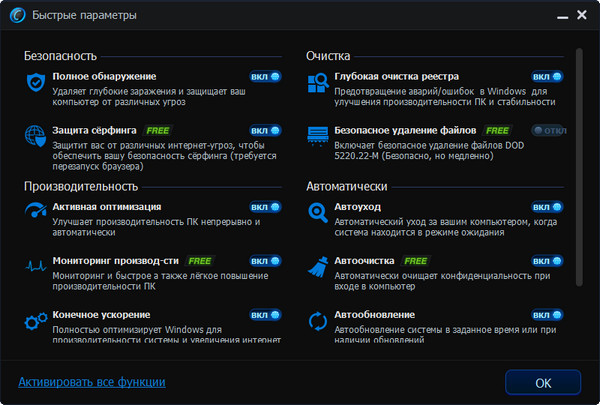Toggle Автоуход switch

pyautogui.click(x=547, y=207)
